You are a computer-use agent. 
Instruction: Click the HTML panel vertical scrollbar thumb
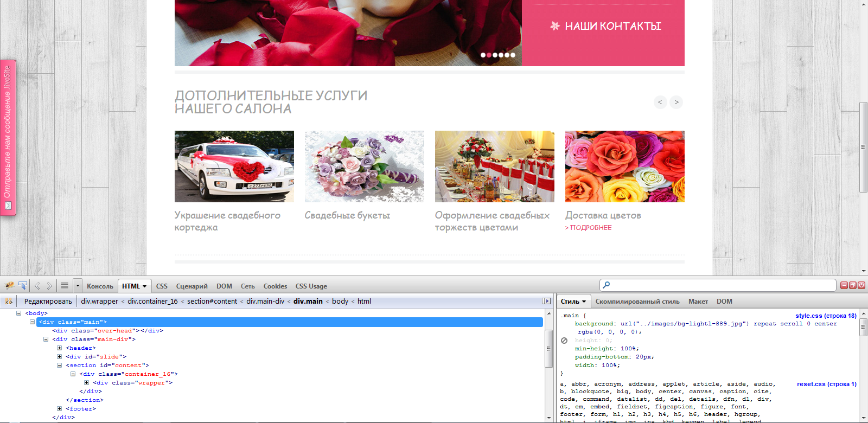coord(548,348)
